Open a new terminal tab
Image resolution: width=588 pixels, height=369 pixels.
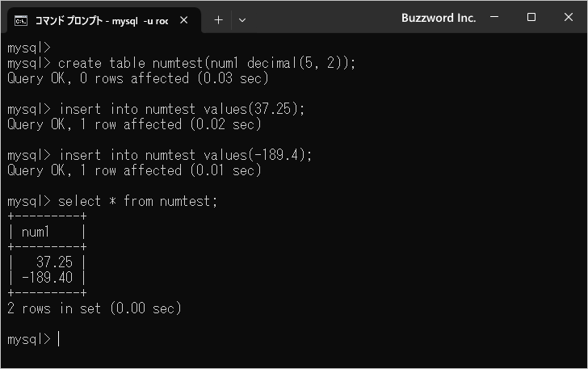(218, 20)
